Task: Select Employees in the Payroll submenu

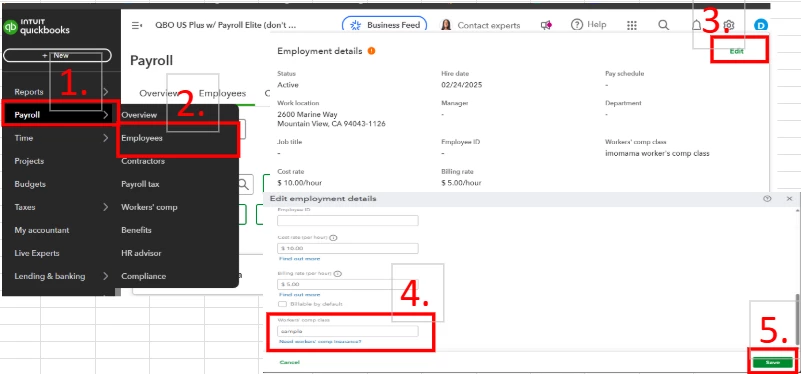Action: click(142, 138)
